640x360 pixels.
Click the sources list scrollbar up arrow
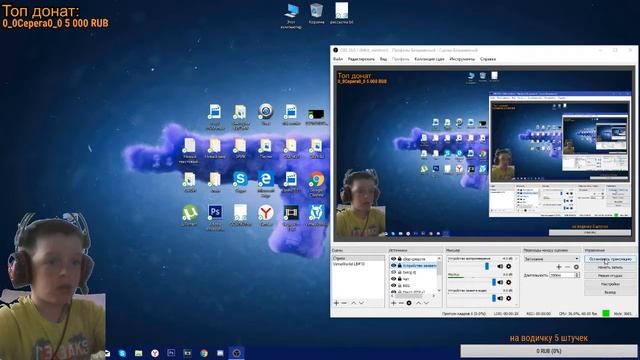(440, 258)
